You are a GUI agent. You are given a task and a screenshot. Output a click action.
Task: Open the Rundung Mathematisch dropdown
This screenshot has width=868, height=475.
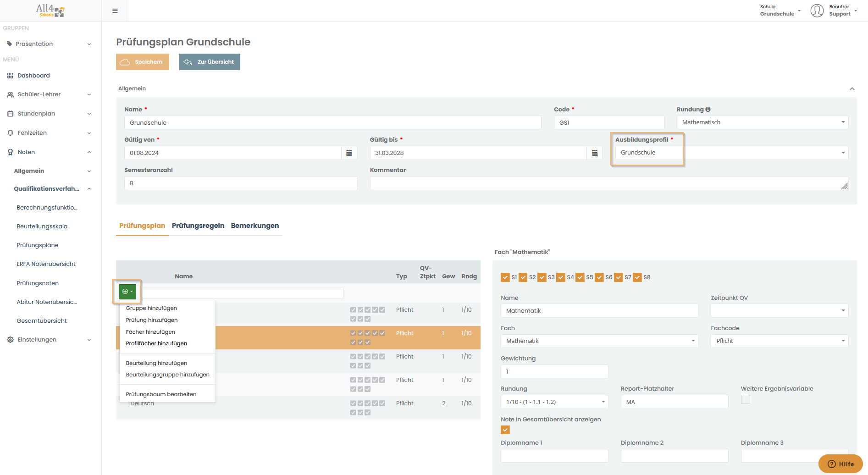(x=763, y=122)
